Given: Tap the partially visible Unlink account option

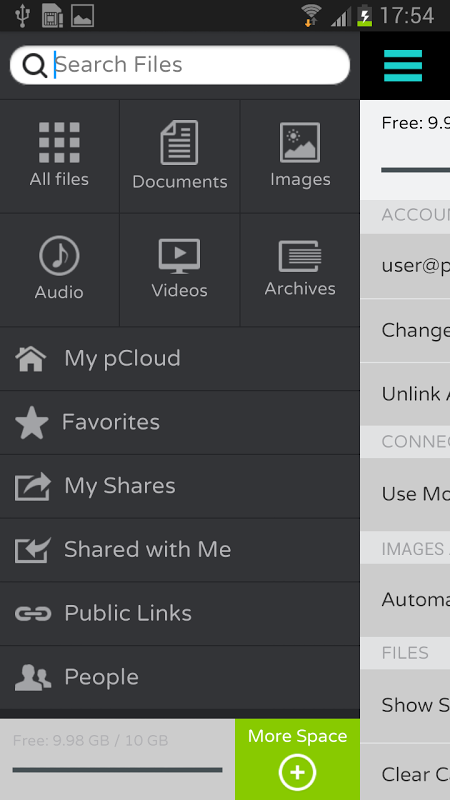Looking at the screenshot, I should [x=405, y=394].
